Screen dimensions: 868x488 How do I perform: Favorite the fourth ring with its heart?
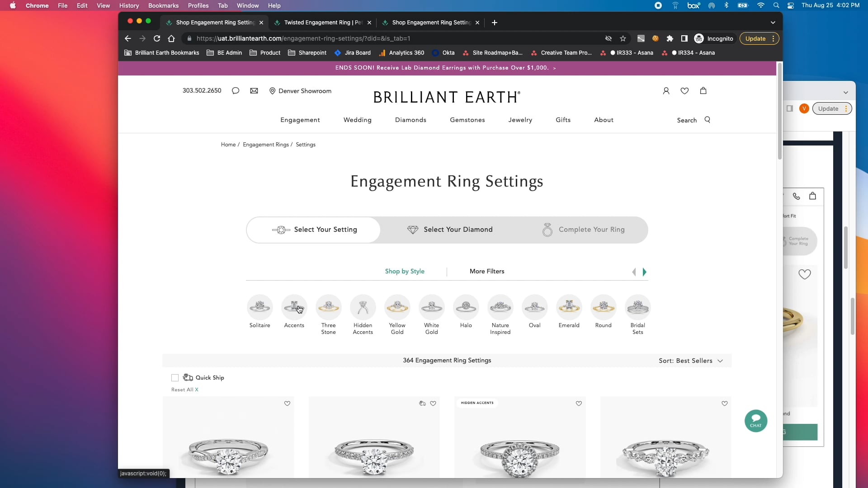(725, 404)
